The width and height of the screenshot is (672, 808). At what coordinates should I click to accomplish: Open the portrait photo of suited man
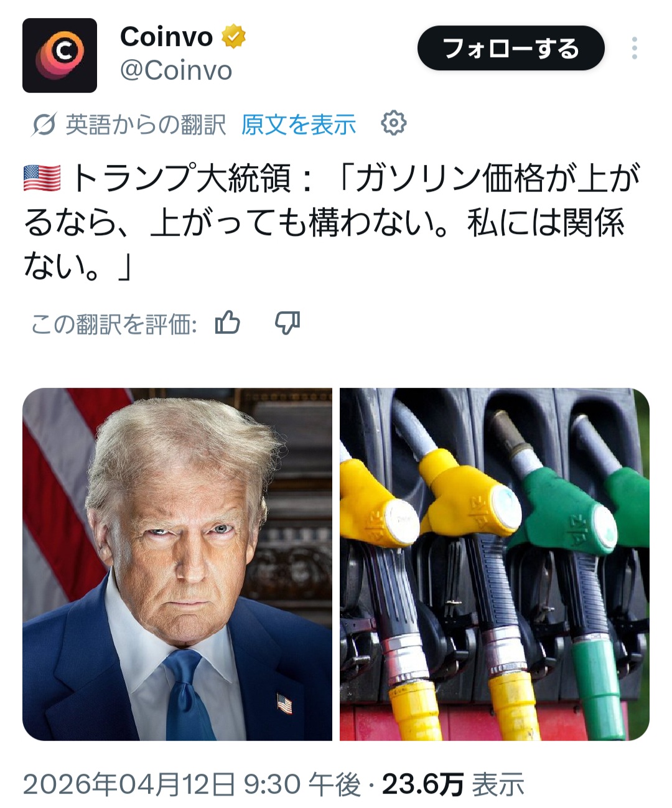click(177, 564)
